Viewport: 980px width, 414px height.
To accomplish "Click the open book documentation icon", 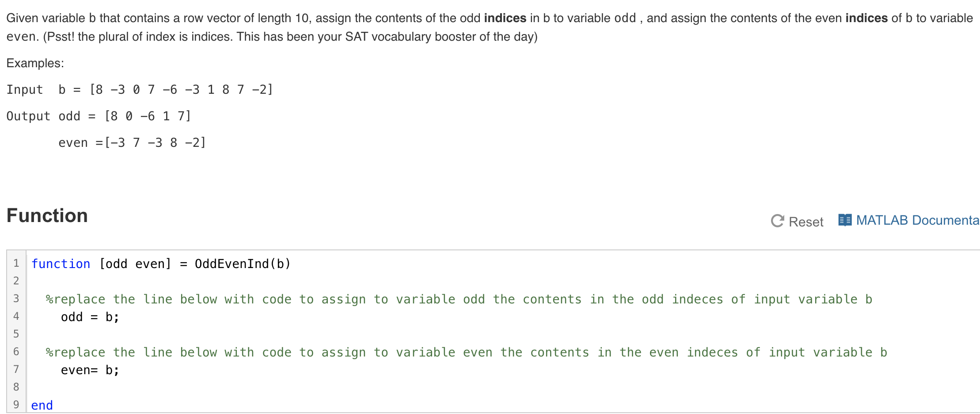I will tap(844, 220).
